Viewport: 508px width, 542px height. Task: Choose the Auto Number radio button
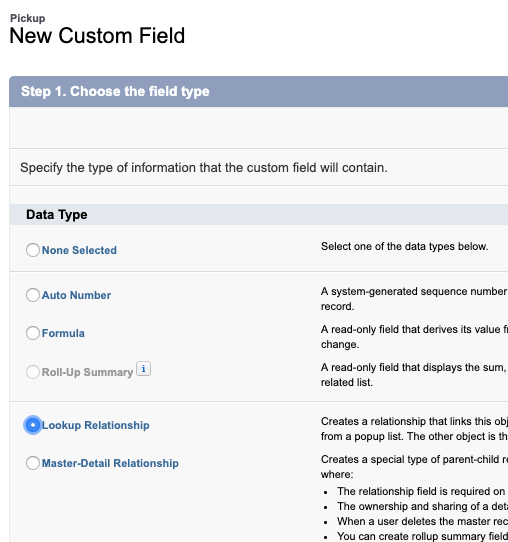tap(33, 295)
